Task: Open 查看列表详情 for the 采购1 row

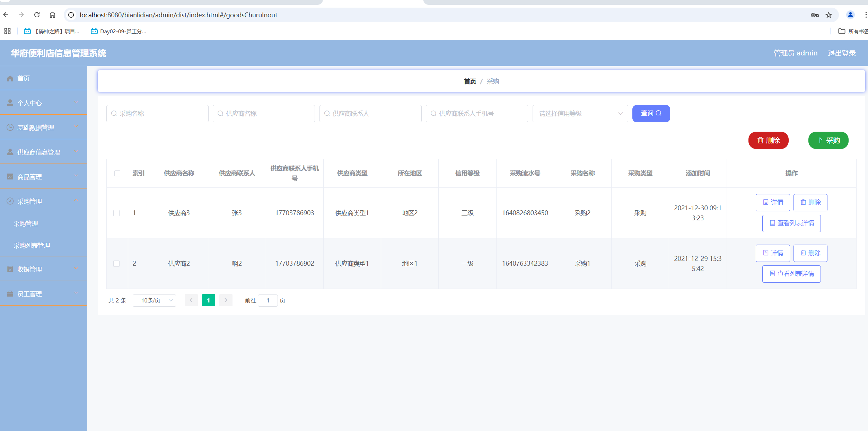Action: click(791, 274)
